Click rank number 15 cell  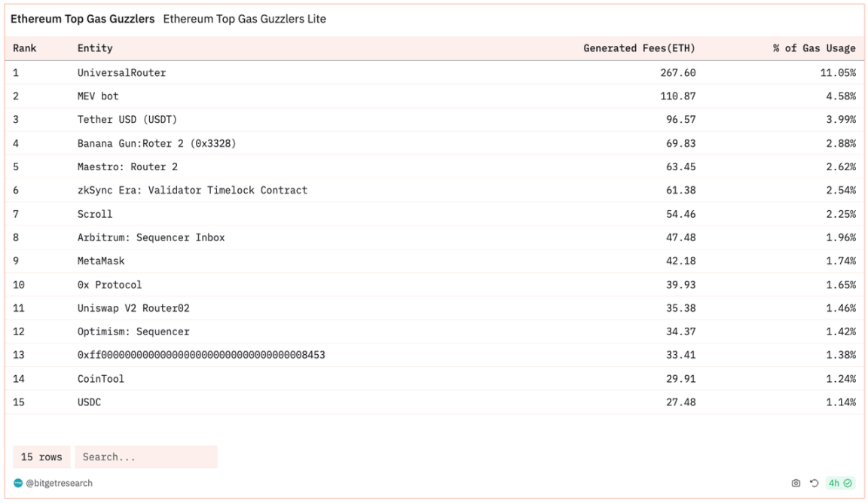point(19,402)
